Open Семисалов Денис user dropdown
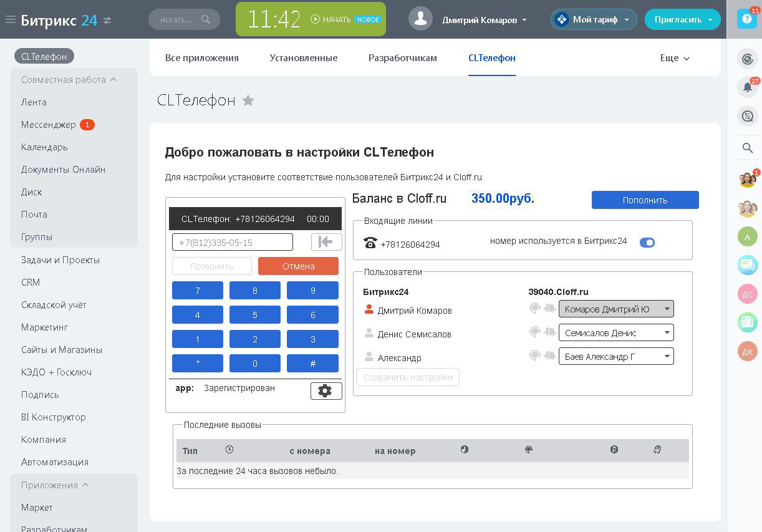 pos(616,332)
